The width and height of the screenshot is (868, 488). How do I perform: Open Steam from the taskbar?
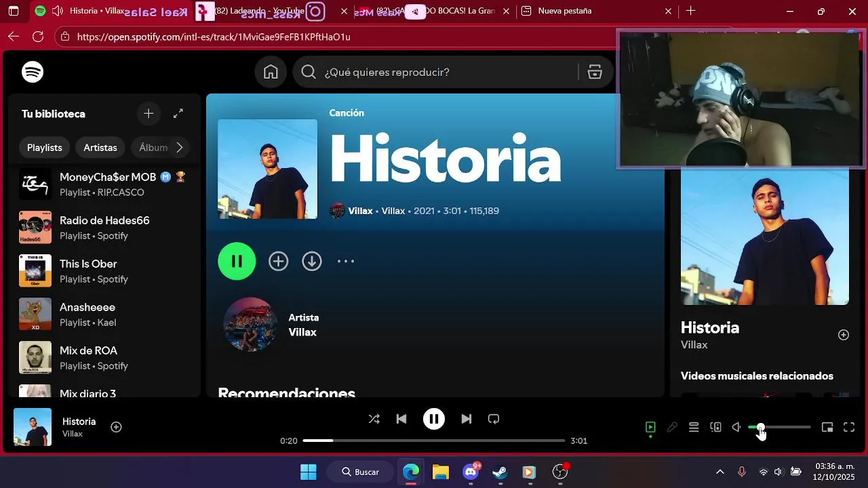[500, 472]
